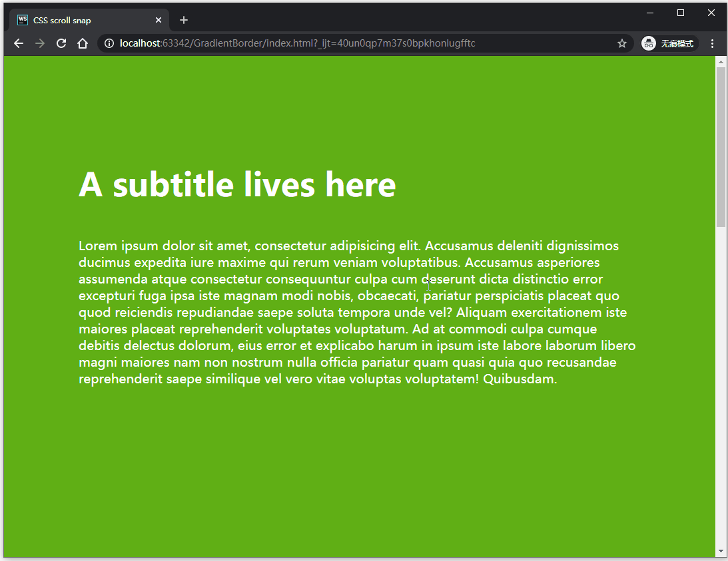Image resolution: width=728 pixels, height=561 pixels.
Task: Maximize the browser window
Action: (x=681, y=13)
